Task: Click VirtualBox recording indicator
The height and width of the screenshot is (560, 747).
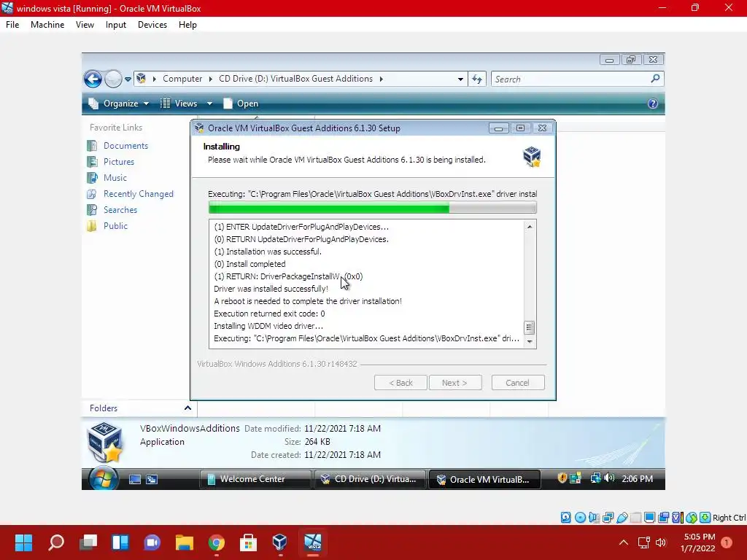Action: 663,518
